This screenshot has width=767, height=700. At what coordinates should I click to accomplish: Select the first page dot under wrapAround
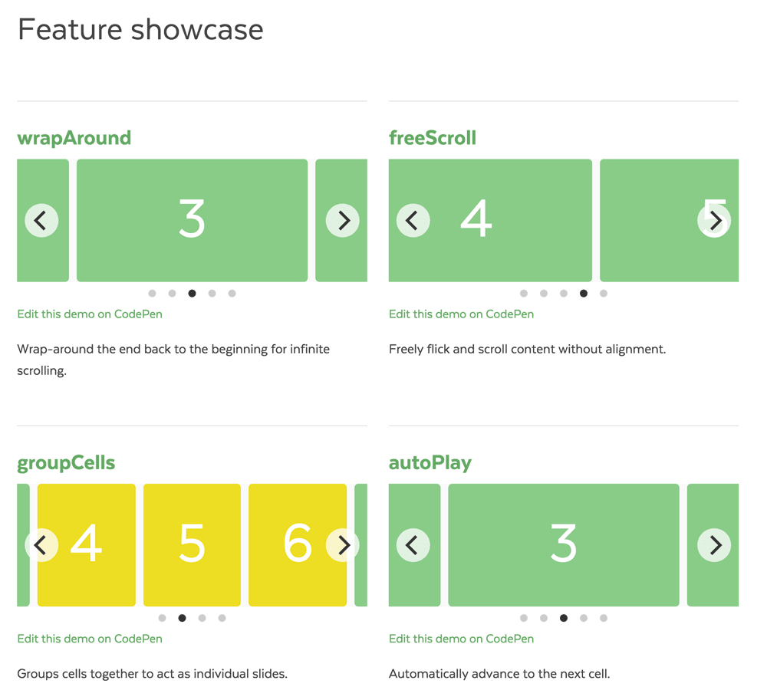coord(152,293)
